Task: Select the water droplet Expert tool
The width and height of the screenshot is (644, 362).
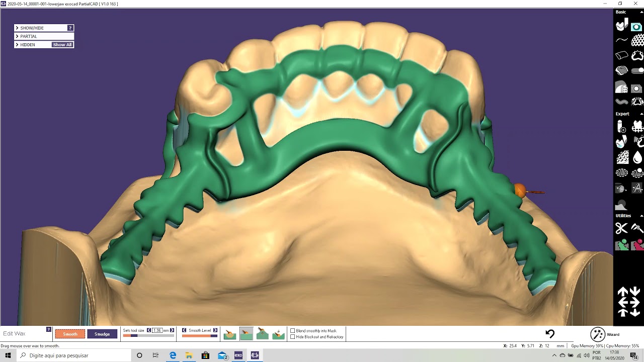Action: (637, 158)
